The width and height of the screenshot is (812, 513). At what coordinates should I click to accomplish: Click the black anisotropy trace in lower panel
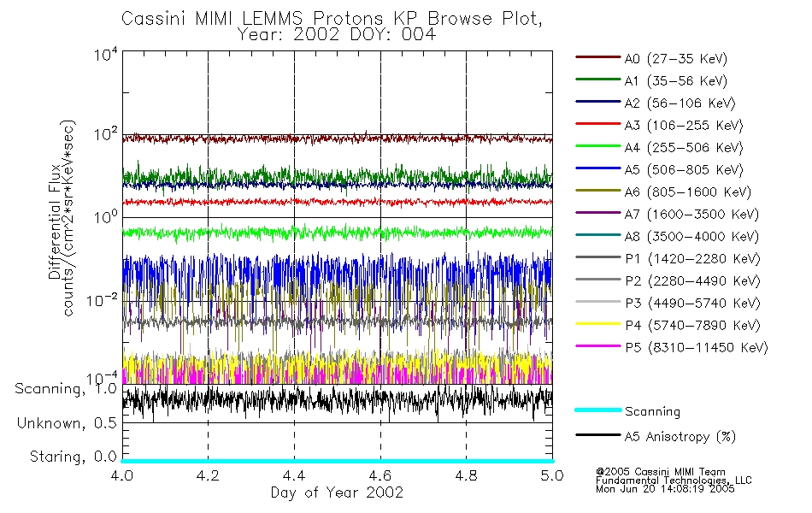(337, 400)
